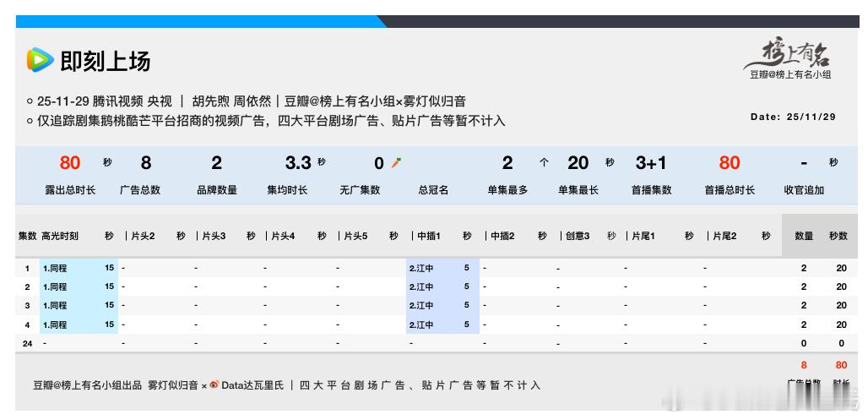Click the Tencent Video play logo
The width and height of the screenshot is (868, 420).
[40, 60]
